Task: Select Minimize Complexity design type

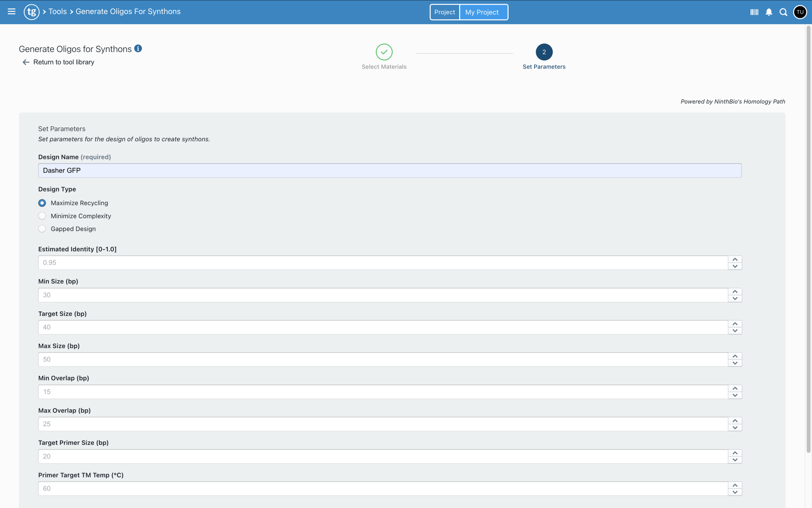Action: (x=42, y=215)
